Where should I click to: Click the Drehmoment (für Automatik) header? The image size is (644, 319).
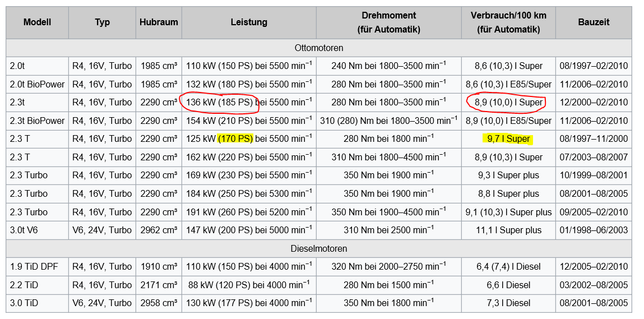tap(389, 22)
